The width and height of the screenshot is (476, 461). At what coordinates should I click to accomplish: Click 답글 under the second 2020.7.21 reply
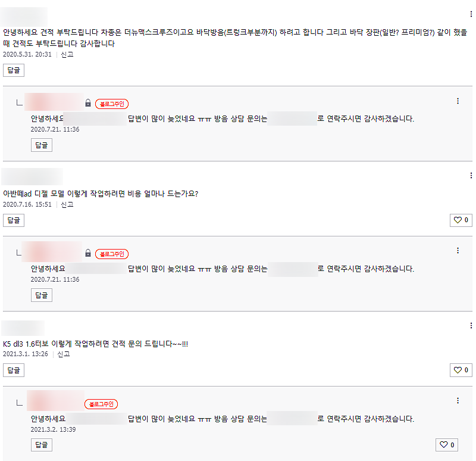pos(42,295)
